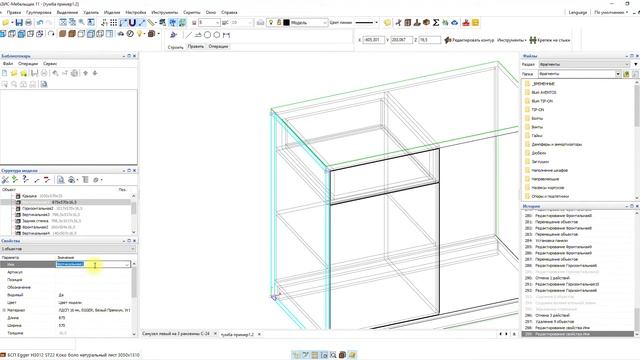The image size is (640, 360).
Task: Open the Blum AVENTOS folder
Action: point(544,92)
